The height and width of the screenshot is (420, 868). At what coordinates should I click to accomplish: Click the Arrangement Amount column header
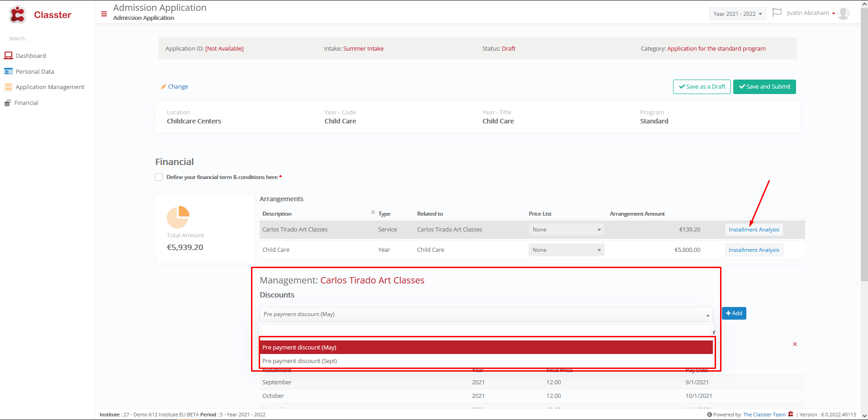637,214
